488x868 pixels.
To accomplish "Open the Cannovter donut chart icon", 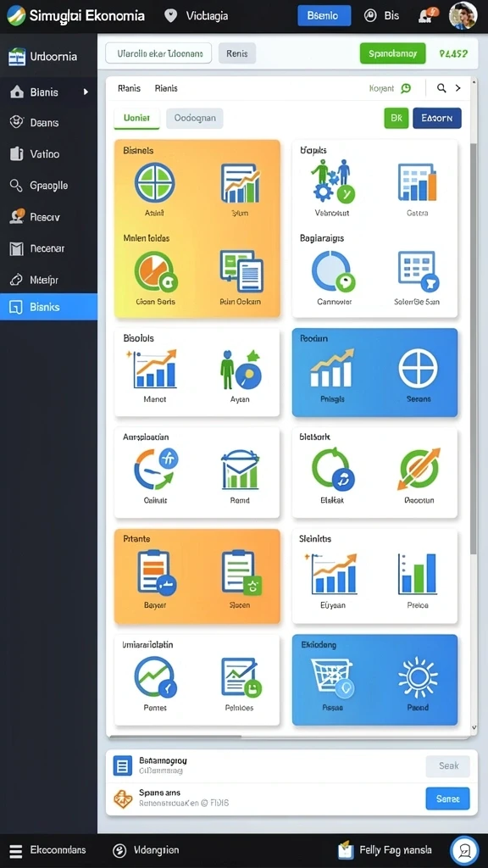I will point(332,271).
